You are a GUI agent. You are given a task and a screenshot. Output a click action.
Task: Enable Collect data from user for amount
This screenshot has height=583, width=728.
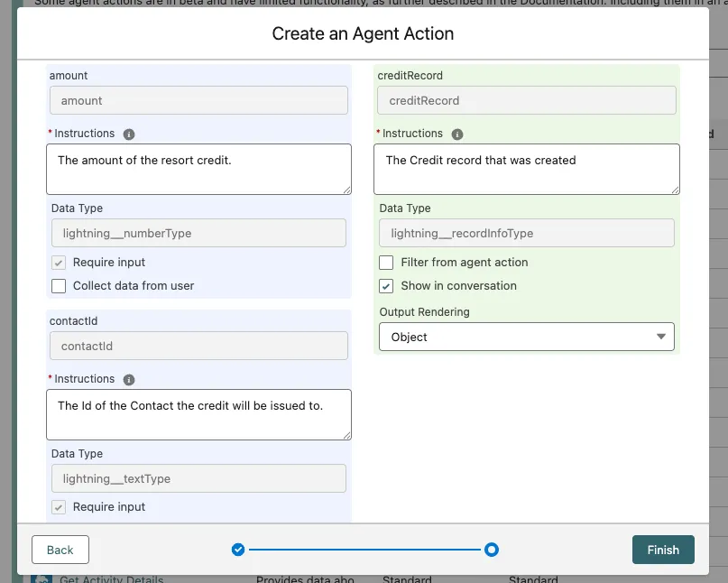[59, 286]
